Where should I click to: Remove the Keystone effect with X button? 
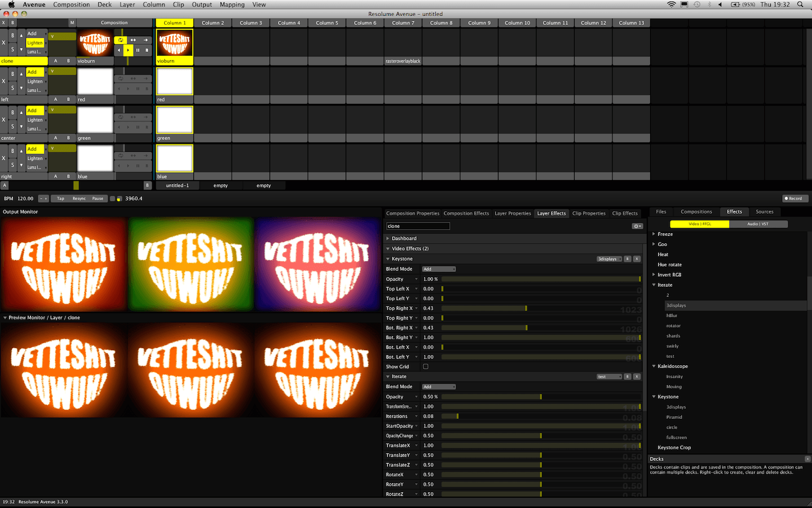(637, 259)
